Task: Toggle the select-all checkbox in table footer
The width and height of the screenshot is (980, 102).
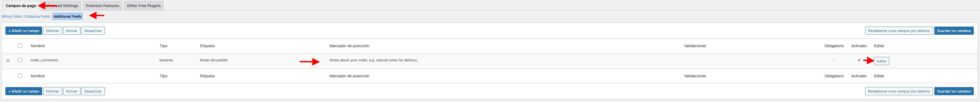Action: (x=20, y=76)
